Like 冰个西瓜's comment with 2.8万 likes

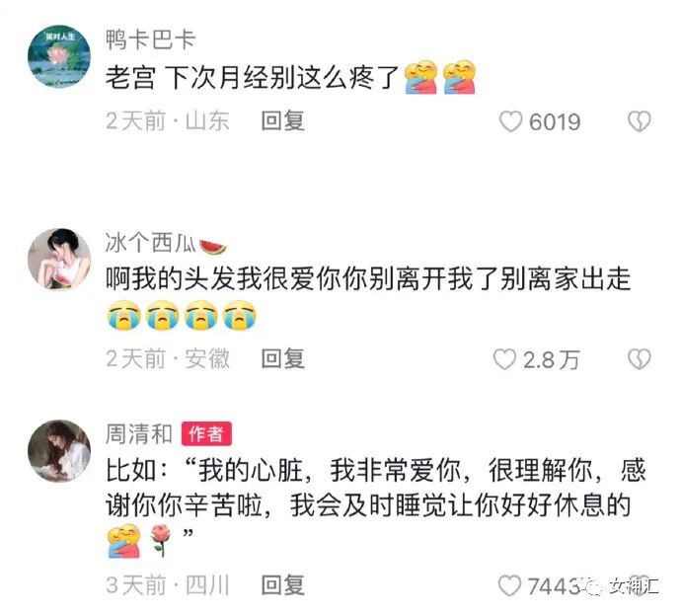coord(504,359)
